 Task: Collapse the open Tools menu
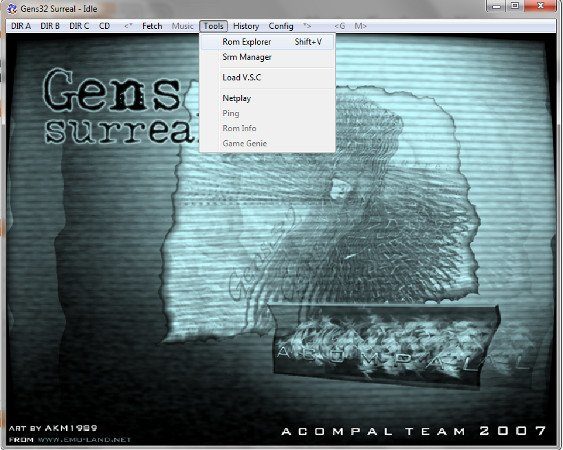pyautogui.click(x=214, y=26)
